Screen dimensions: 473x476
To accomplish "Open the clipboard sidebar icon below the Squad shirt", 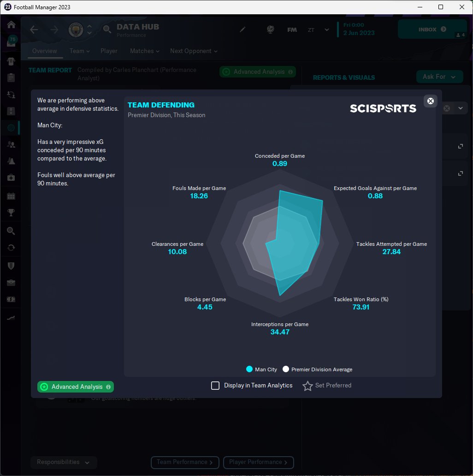I will point(11,77).
